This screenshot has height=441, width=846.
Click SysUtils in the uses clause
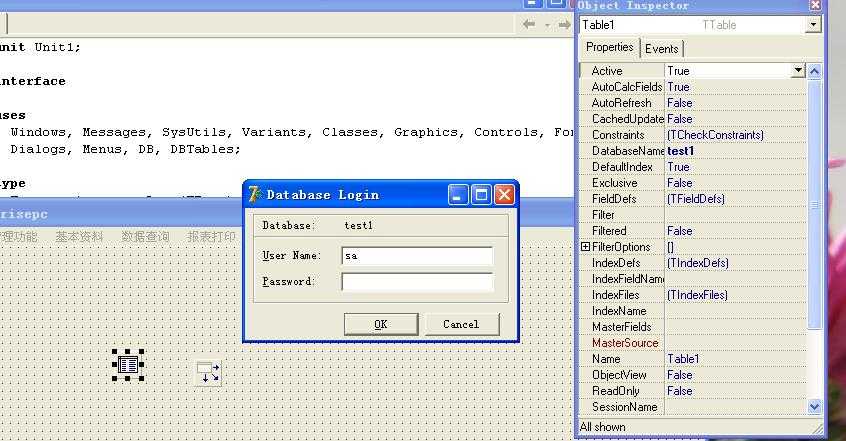coord(193,132)
